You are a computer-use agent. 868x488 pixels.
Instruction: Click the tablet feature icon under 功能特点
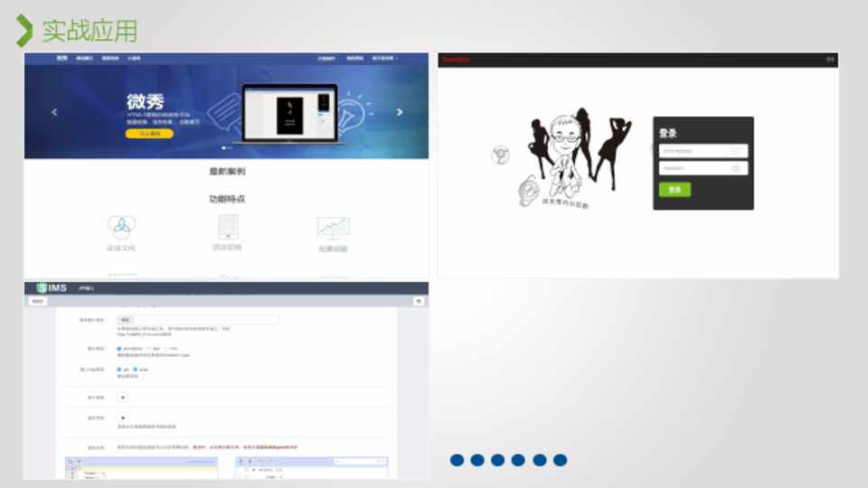pyautogui.click(x=228, y=226)
